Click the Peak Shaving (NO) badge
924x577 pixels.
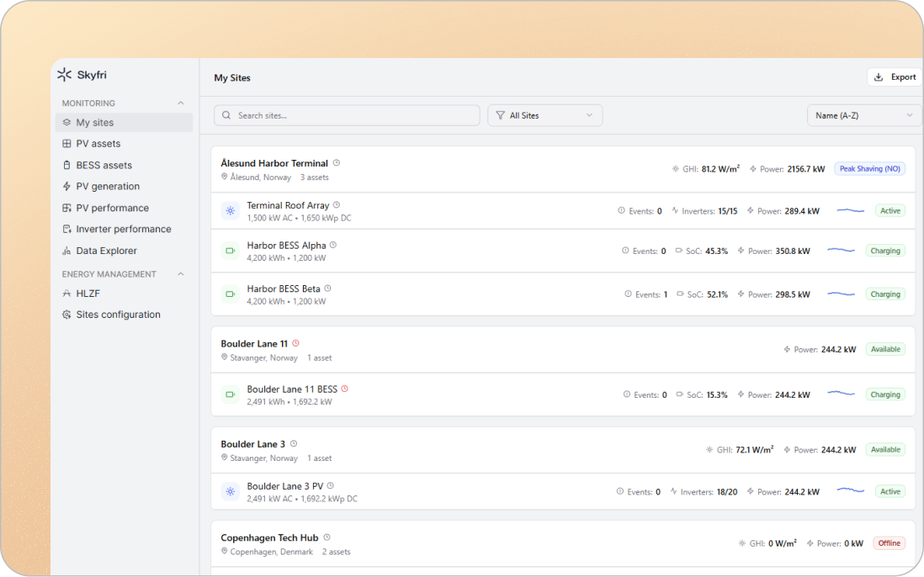click(x=869, y=169)
